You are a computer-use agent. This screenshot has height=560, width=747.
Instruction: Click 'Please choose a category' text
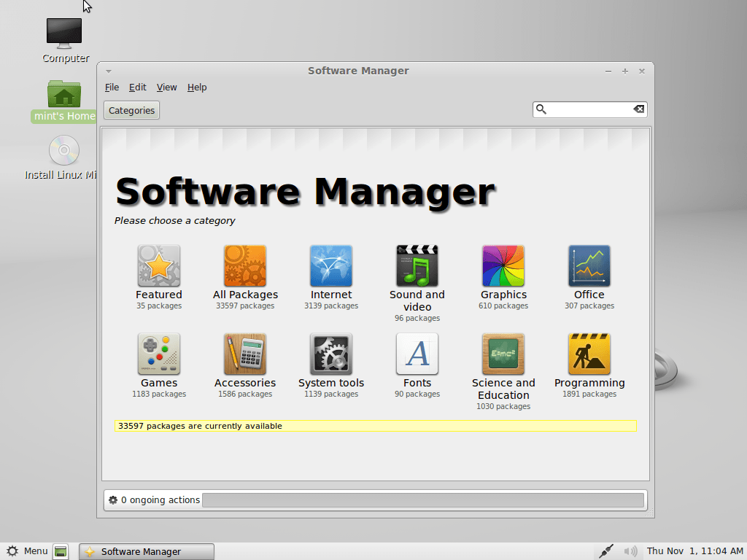coord(175,221)
